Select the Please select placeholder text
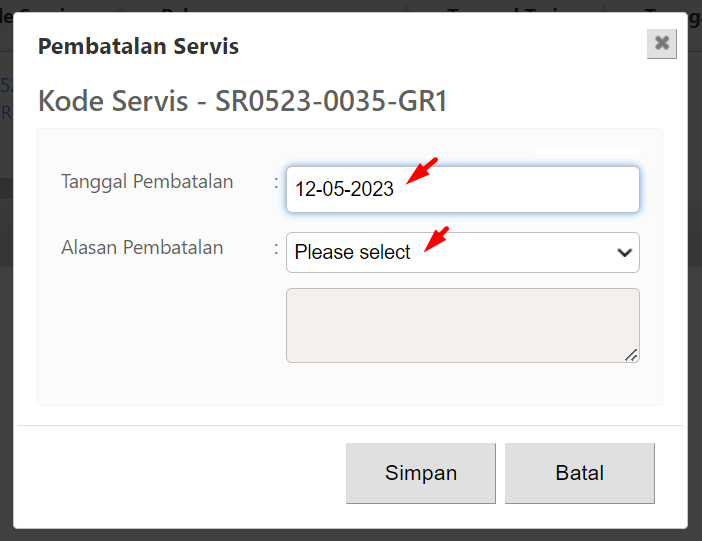The height and width of the screenshot is (541, 702). (x=352, y=252)
